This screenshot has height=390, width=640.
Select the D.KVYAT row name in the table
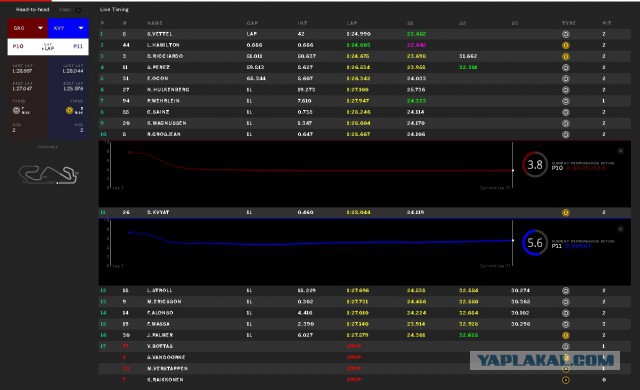(x=158, y=212)
